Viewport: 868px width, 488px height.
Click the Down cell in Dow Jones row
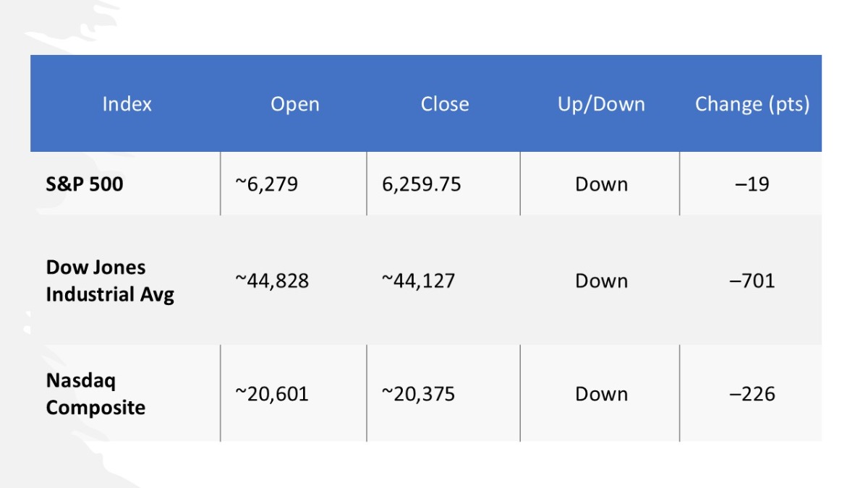(601, 281)
